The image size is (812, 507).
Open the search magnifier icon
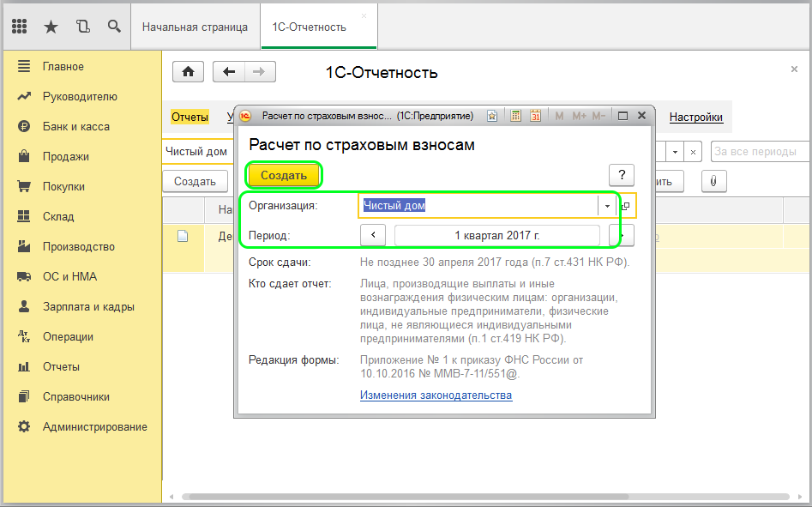[x=114, y=26]
